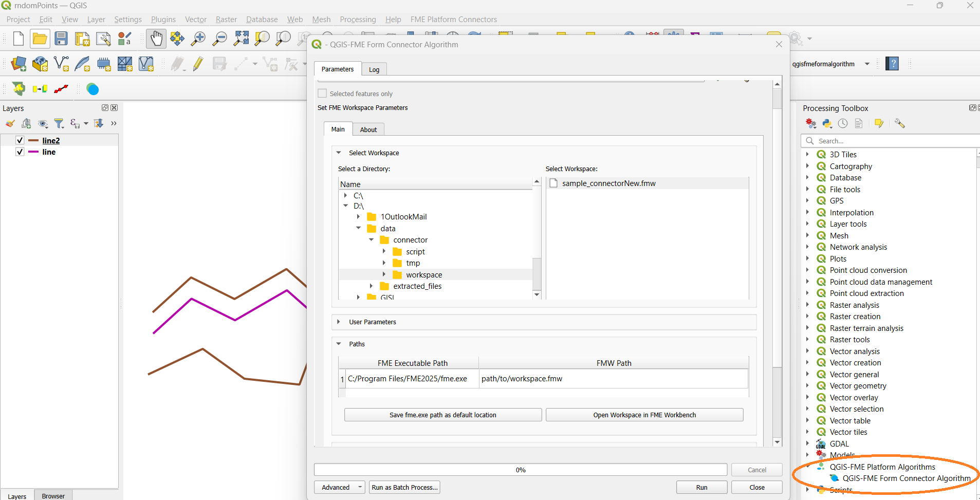Select the workspace folder in directory tree
The width and height of the screenshot is (980, 500).
424,274
